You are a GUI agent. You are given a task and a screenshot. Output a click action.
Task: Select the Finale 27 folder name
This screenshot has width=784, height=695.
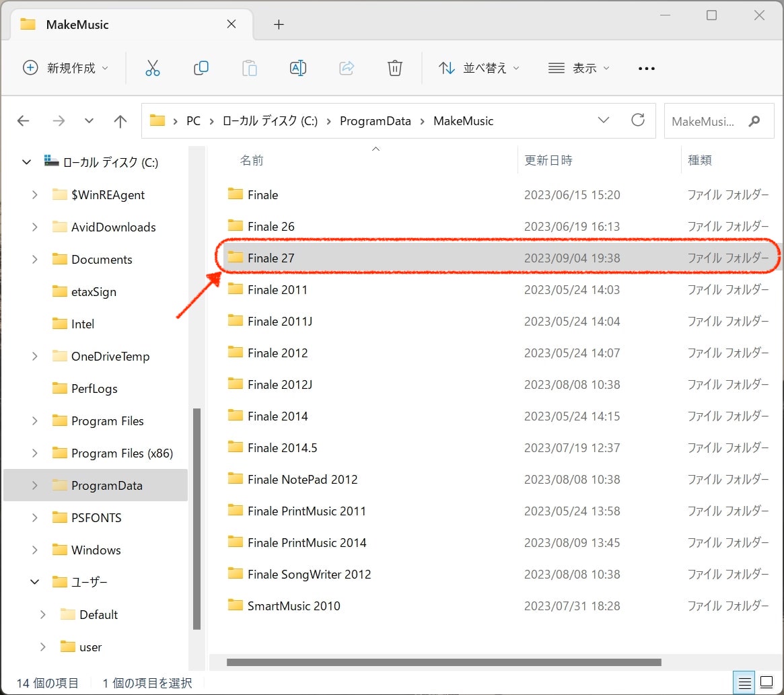271,258
